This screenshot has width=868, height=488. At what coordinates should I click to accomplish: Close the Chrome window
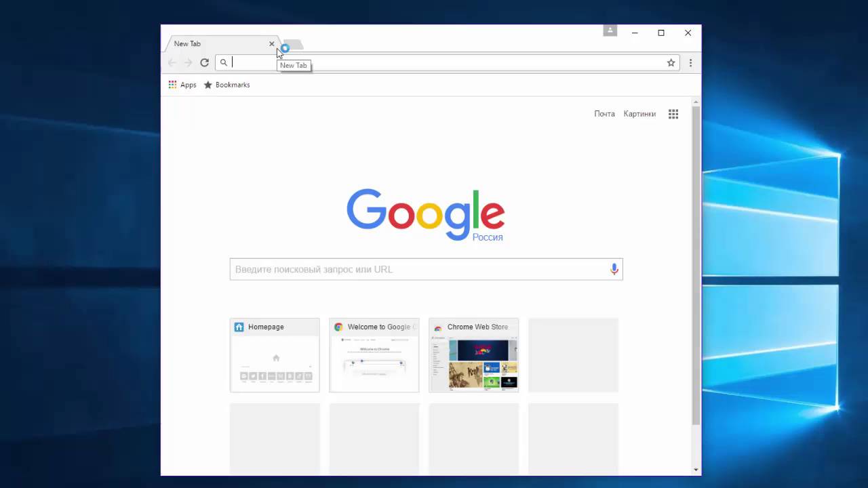click(x=688, y=33)
